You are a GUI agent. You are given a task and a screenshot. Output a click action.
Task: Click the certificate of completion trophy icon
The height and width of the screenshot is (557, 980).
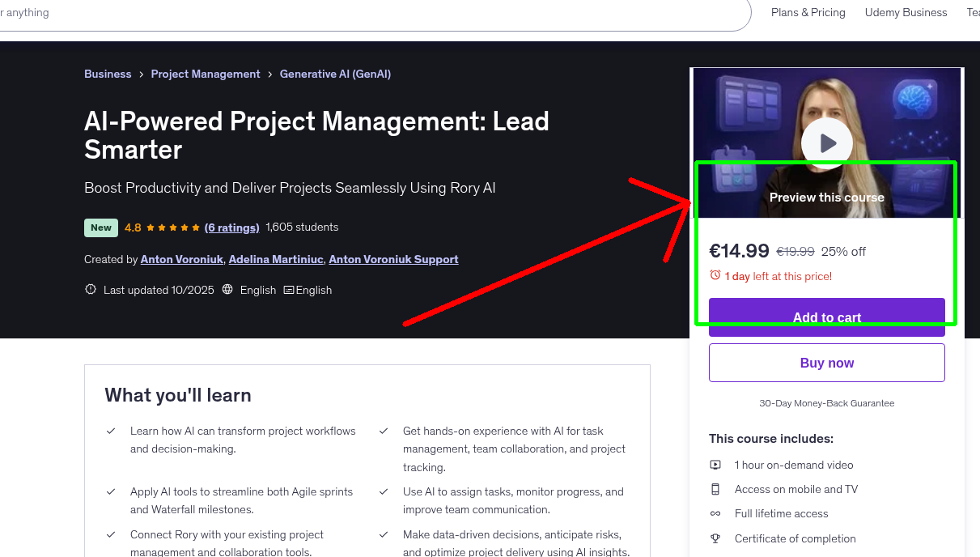715,538
